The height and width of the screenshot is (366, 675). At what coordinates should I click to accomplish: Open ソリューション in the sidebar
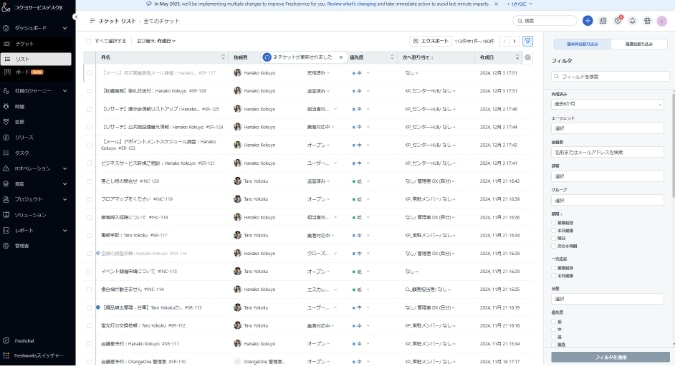30,215
